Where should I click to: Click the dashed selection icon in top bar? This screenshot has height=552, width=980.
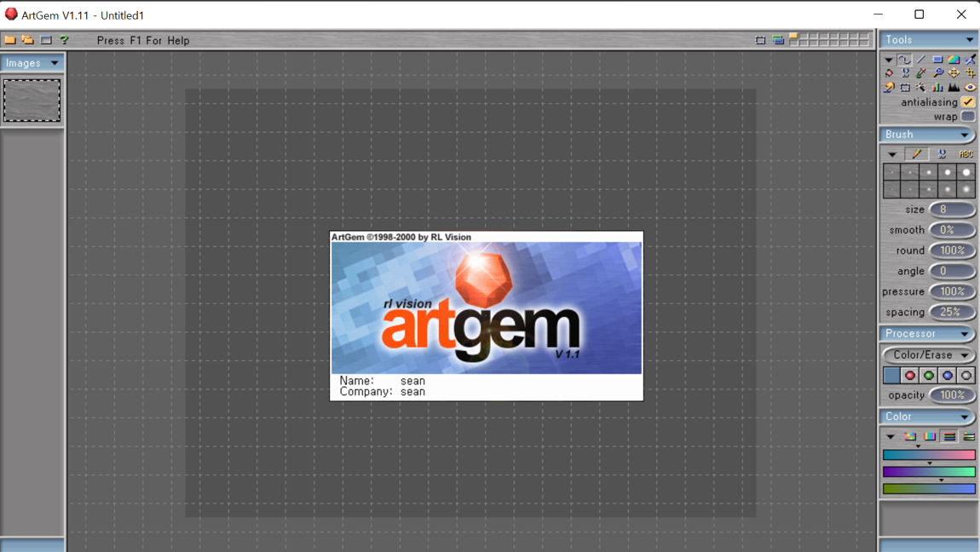761,40
